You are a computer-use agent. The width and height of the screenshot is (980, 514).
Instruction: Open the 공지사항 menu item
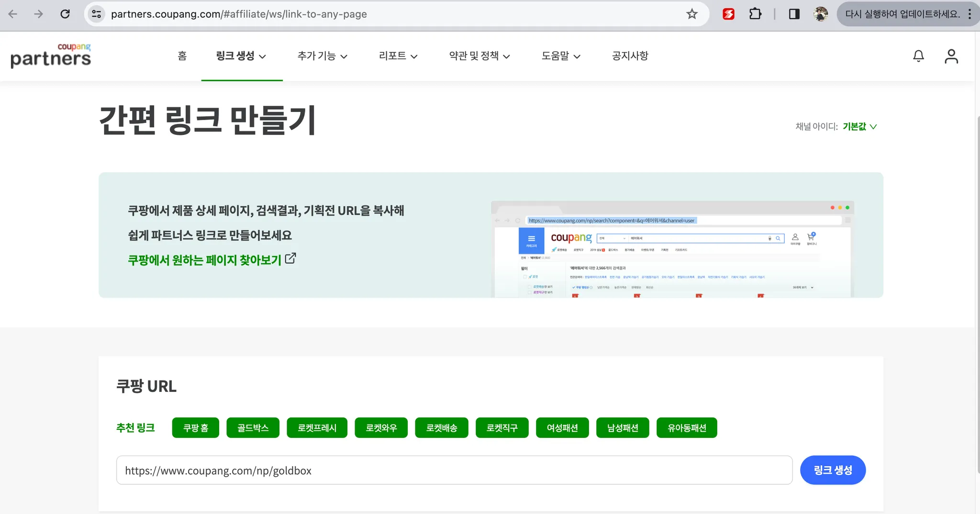[x=630, y=56]
